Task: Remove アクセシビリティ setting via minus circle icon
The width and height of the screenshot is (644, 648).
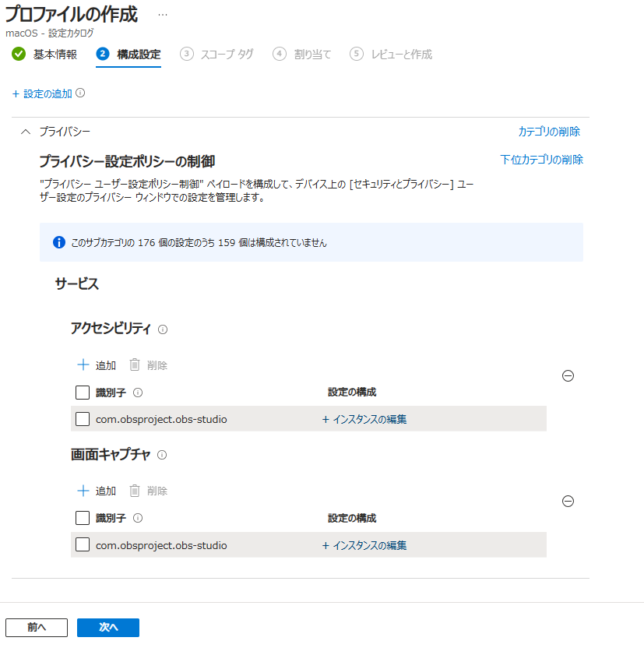Action: coord(568,375)
